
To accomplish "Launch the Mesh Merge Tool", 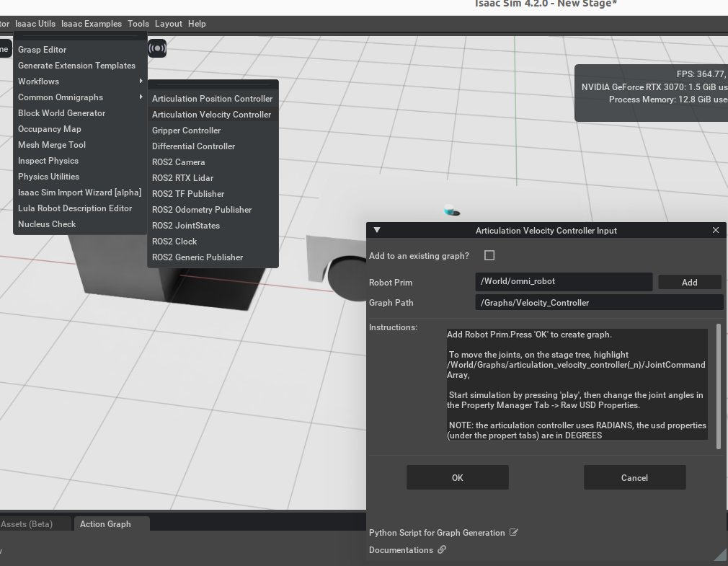I will click(x=80, y=144).
